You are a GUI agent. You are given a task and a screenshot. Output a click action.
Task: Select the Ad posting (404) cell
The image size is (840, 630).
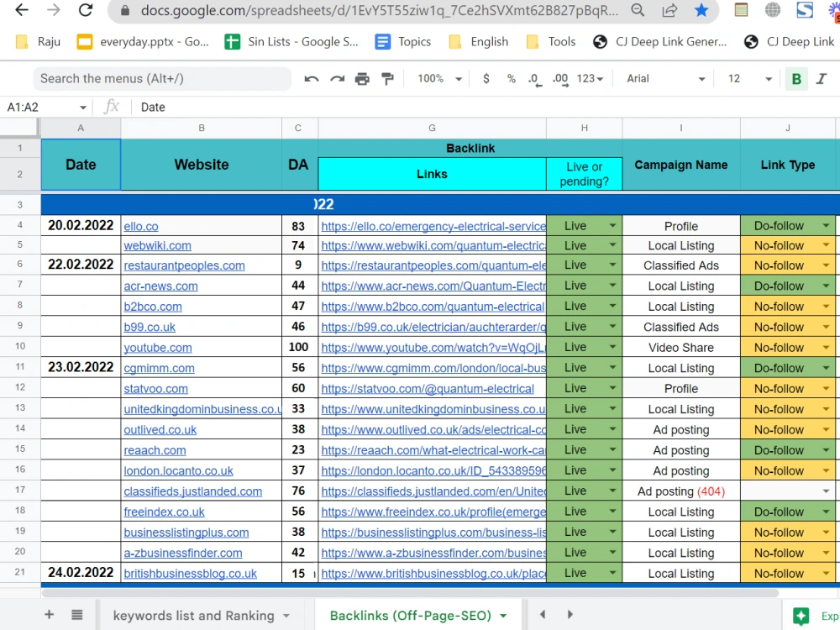pyautogui.click(x=681, y=491)
